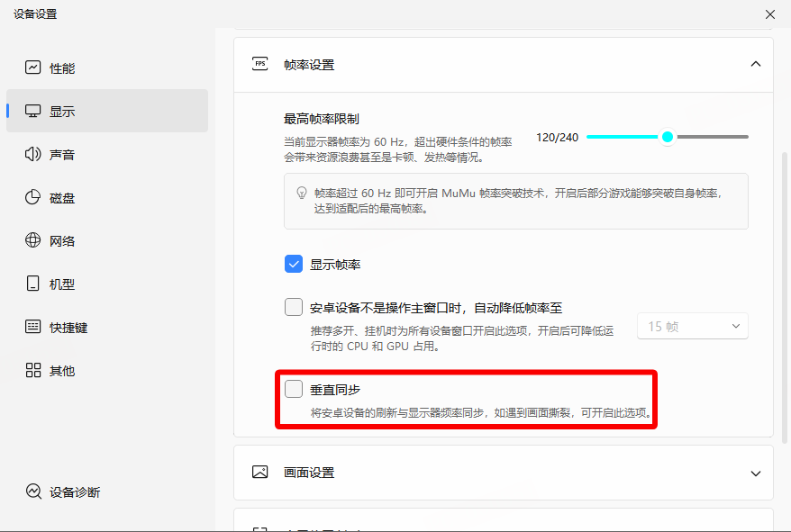This screenshot has width=791, height=532.
Task: Click the 设备设置 window title
Action: point(35,14)
